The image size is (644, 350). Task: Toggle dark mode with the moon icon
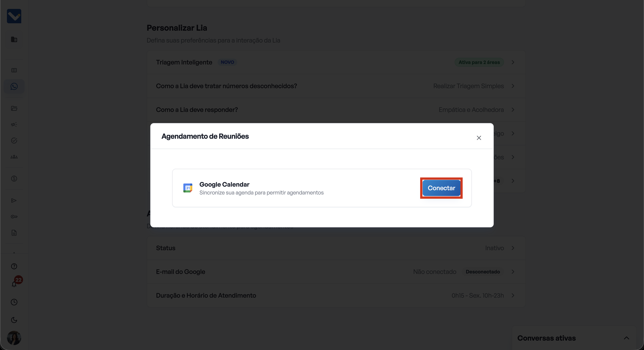(14, 320)
